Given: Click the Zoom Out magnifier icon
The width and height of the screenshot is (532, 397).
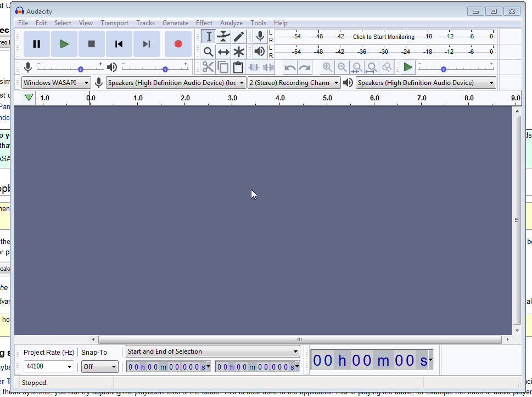Looking at the screenshot, I should (x=343, y=67).
